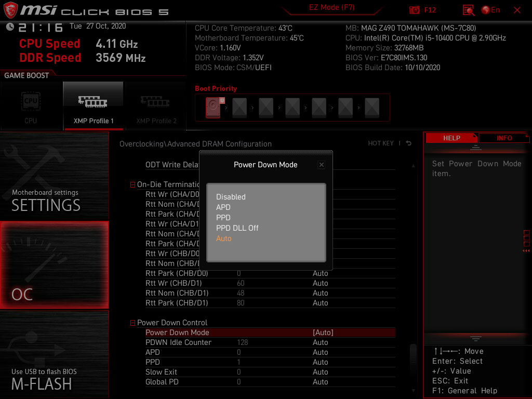Viewport: 532px width, 399px height.
Task: Click the clock time display
Action: 41,27
